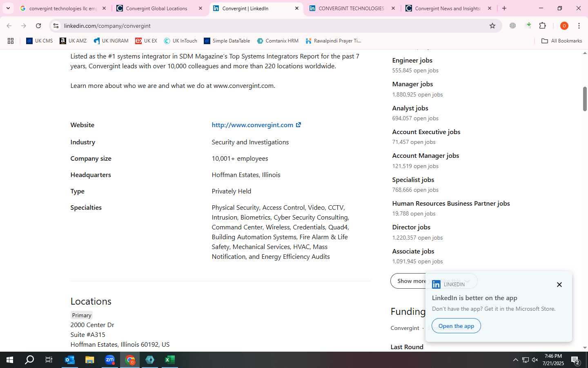The height and width of the screenshot is (368, 588).
Task: Click the http://www.convergint.com website link
Action: click(252, 125)
